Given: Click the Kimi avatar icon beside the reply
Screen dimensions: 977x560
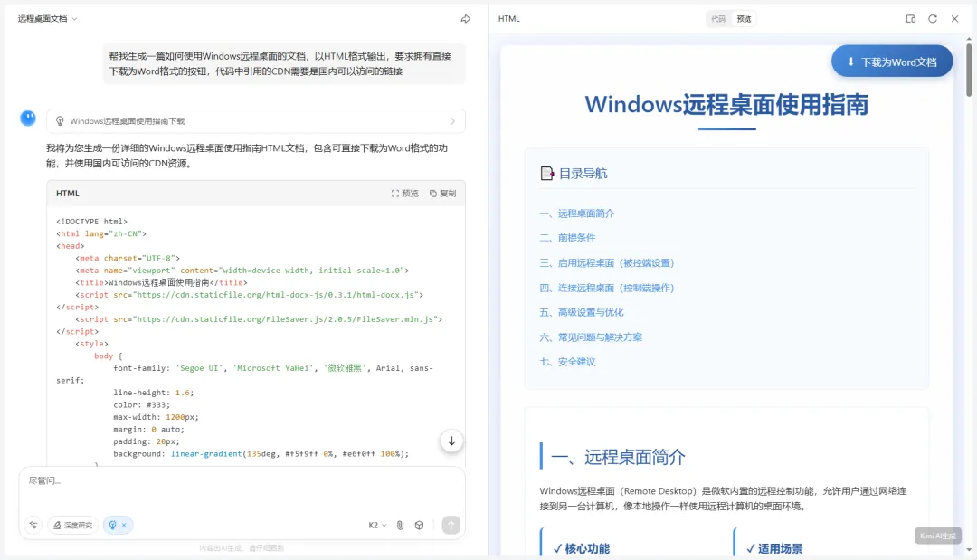Looking at the screenshot, I should coord(28,118).
